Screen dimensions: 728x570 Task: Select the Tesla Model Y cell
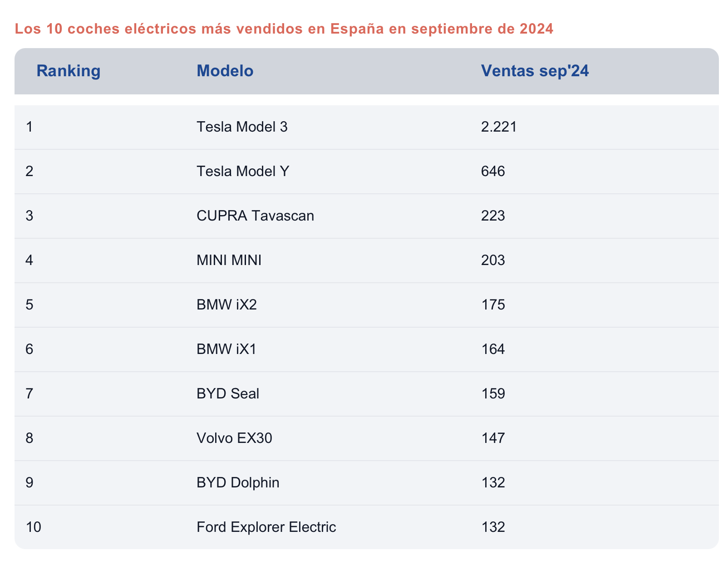coord(242,172)
